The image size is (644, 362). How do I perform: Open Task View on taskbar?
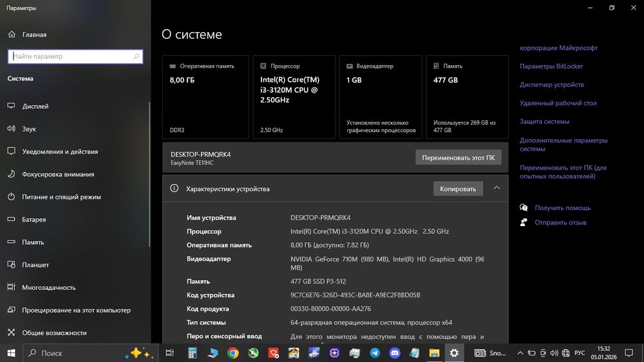point(169,352)
